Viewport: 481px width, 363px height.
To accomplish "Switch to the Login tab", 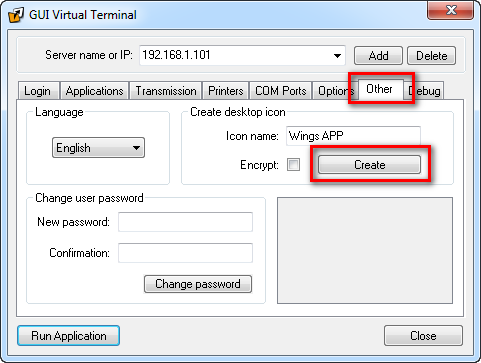I will point(38,91).
